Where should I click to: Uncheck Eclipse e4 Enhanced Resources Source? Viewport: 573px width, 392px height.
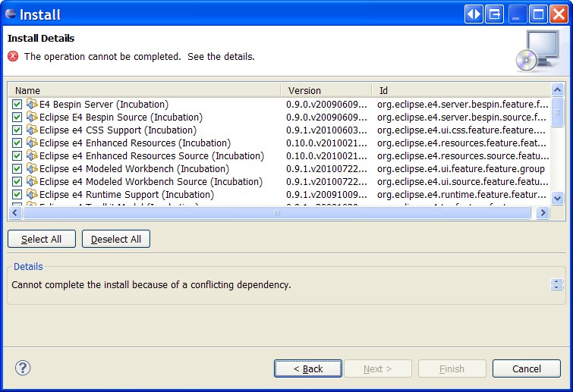pyautogui.click(x=17, y=156)
